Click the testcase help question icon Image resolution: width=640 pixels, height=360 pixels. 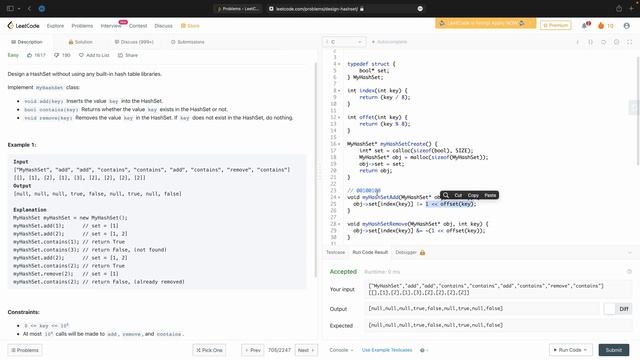(x=422, y=350)
